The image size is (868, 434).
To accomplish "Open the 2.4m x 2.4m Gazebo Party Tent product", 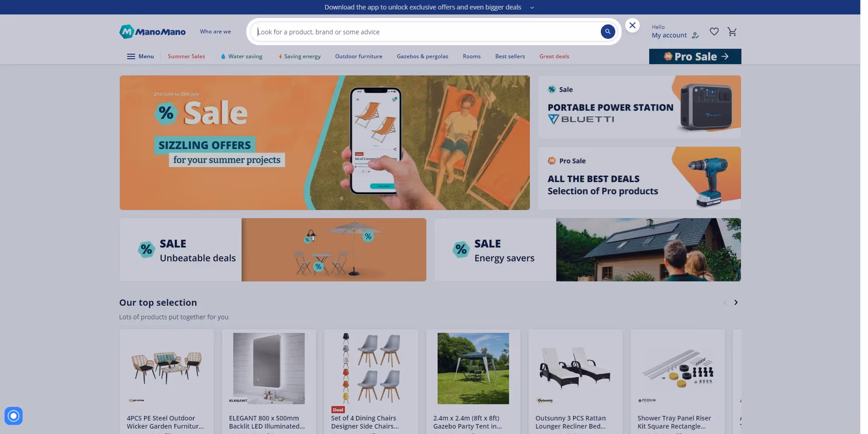I will click(467, 422).
